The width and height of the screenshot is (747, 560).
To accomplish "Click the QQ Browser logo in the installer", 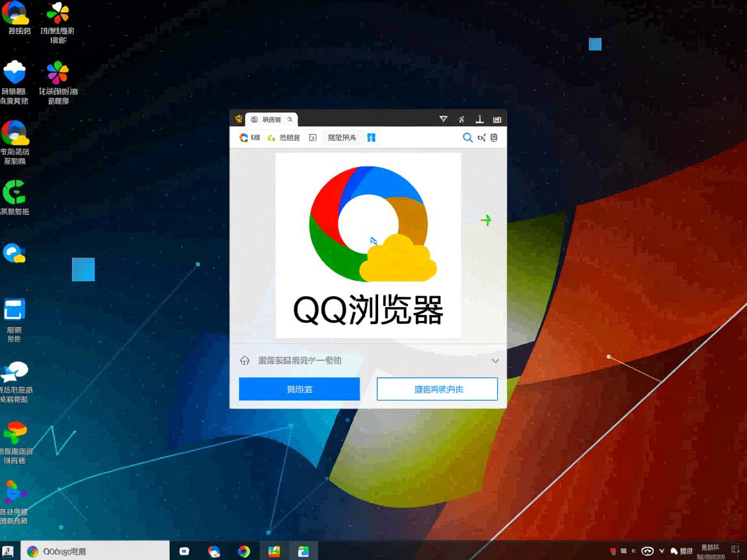I will [x=367, y=224].
